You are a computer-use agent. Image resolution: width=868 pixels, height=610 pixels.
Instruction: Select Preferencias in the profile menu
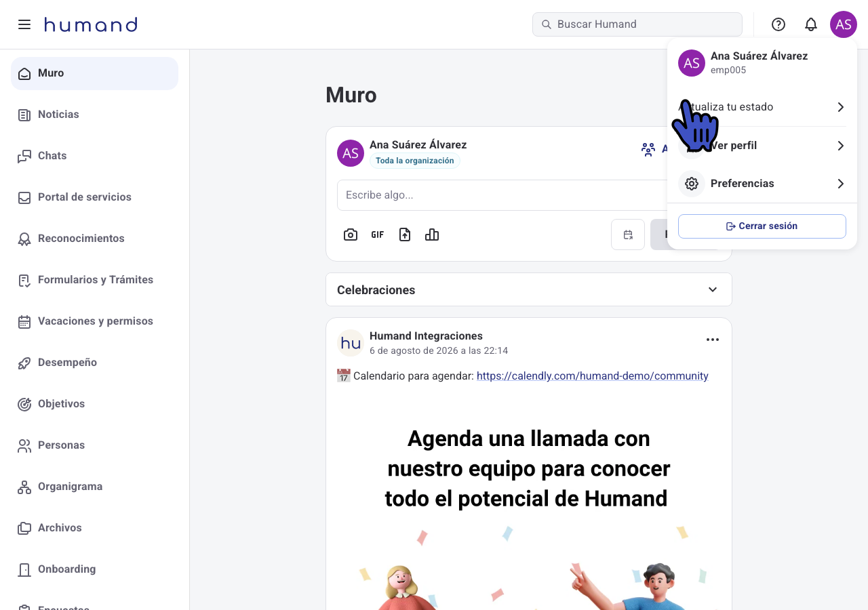(x=762, y=184)
